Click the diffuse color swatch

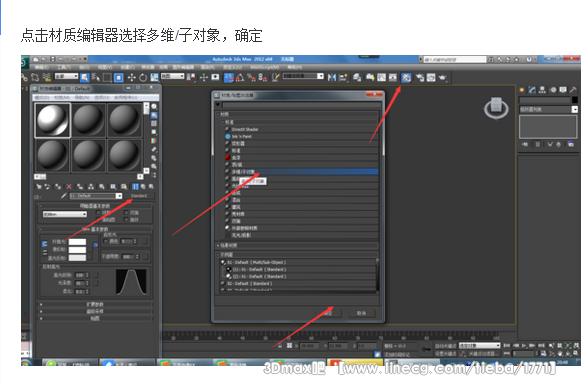[x=77, y=250]
